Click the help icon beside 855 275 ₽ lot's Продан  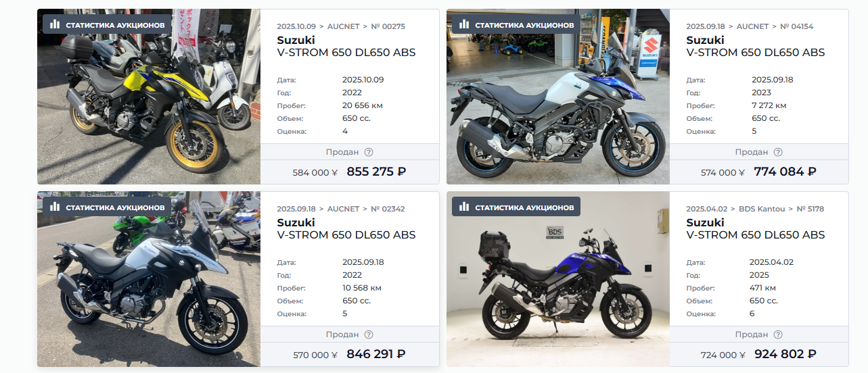click(x=369, y=152)
